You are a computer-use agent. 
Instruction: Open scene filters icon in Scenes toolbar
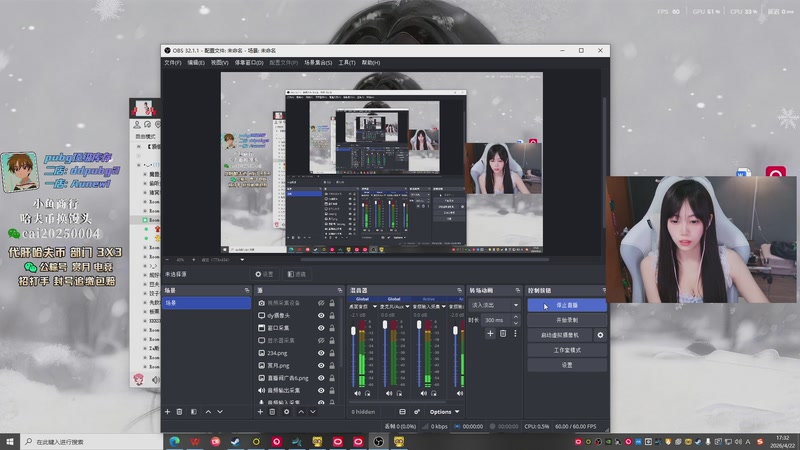[194, 412]
